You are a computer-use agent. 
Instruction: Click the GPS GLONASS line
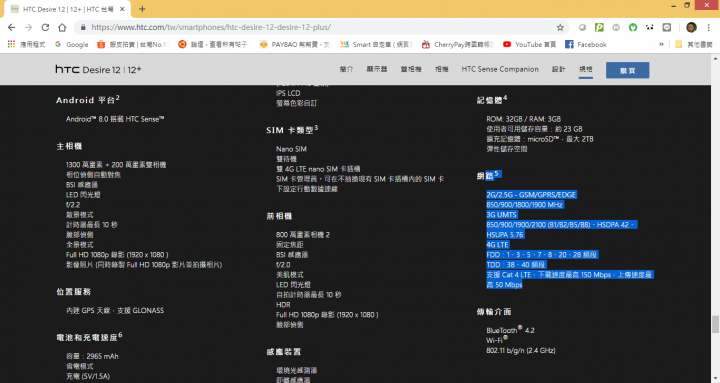point(115,310)
